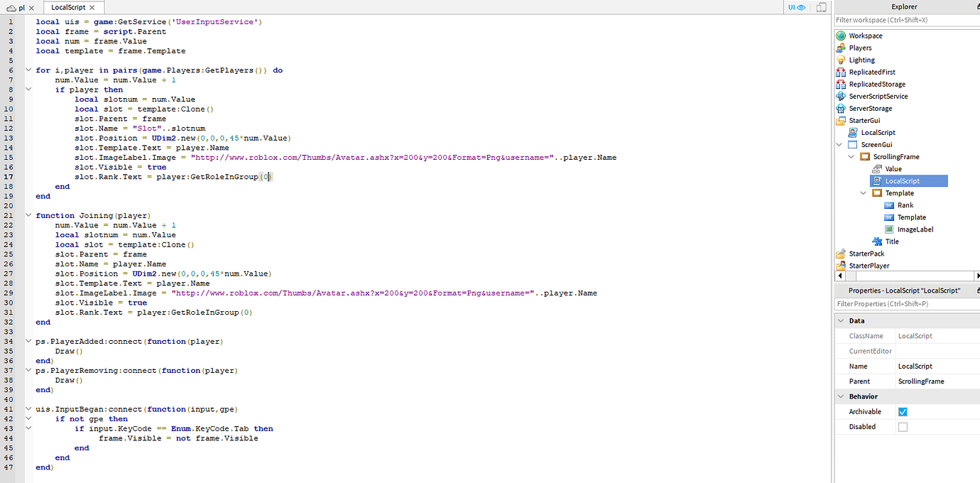Select the ServerScriptService icon
The width and height of the screenshot is (980, 483).
[841, 96]
